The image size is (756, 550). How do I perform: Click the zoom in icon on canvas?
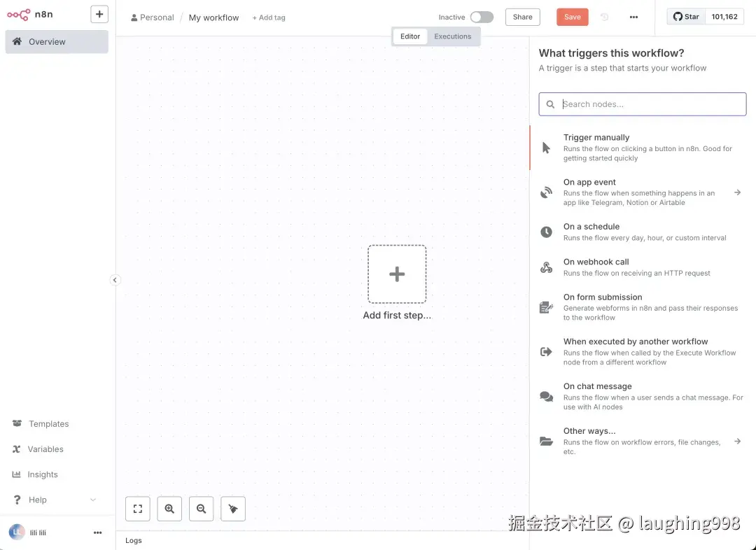(x=169, y=509)
